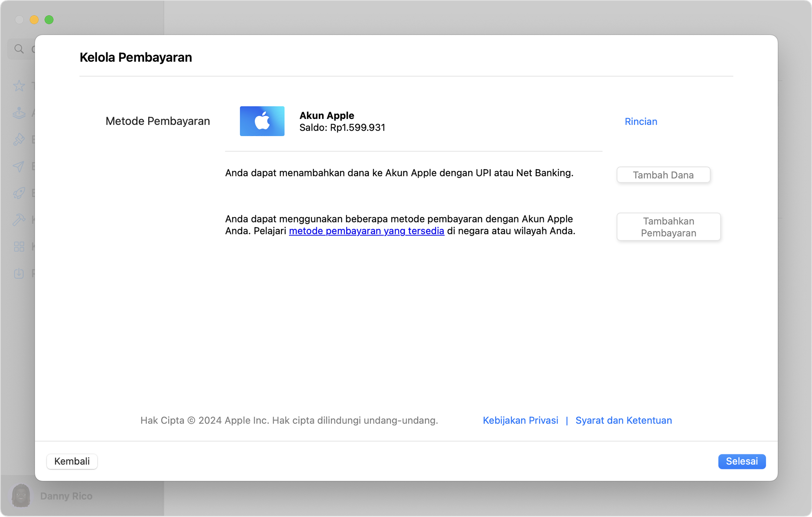Viewport: 812px width, 517px height.
Task: Click the Akun Apple card icon
Action: coord(262,121)
